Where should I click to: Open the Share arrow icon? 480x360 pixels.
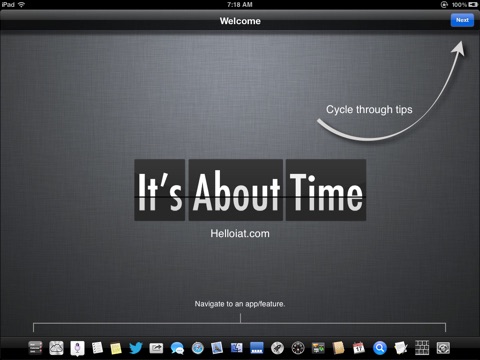156,348
